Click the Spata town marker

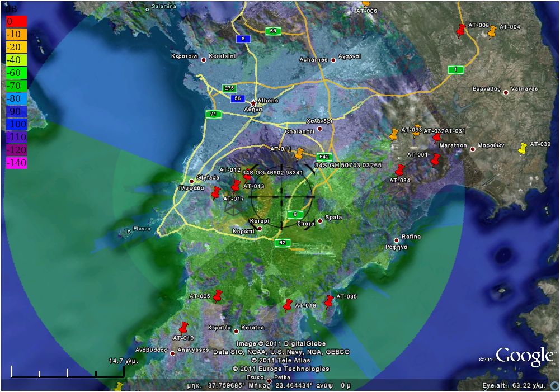coord(320,221)
